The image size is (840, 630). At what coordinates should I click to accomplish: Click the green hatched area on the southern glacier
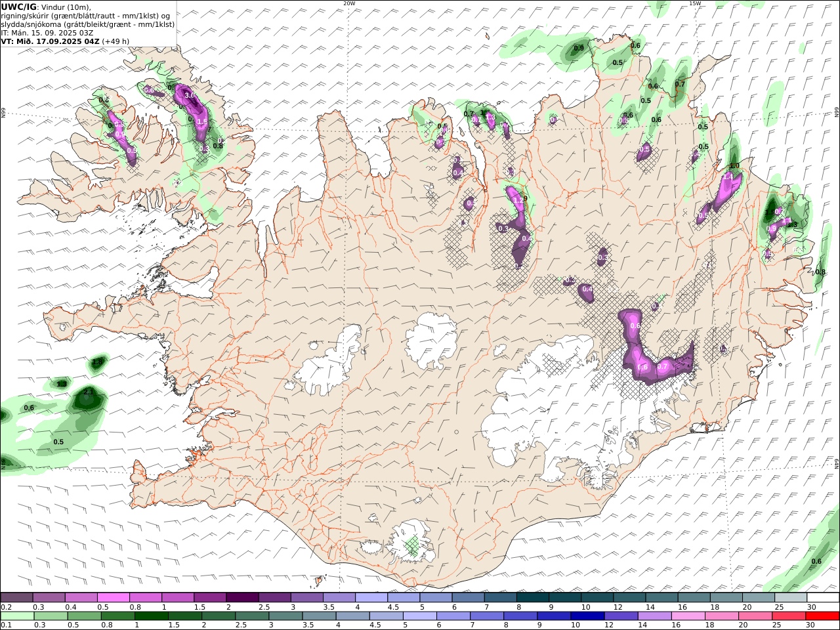coord(411,545)
